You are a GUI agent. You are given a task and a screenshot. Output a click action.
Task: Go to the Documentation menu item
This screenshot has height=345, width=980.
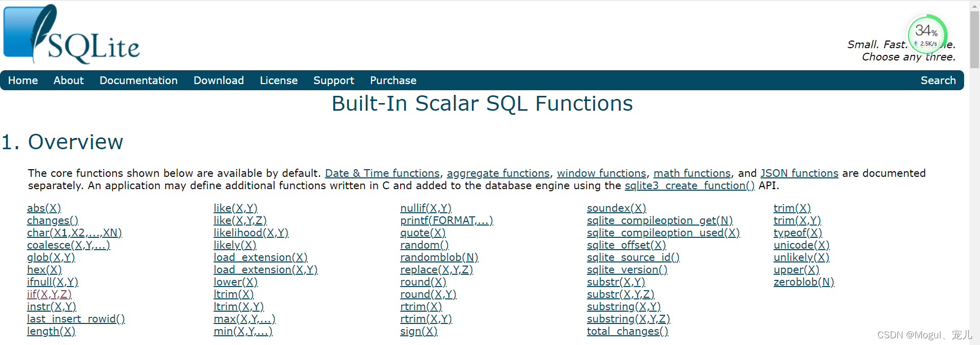coord(139,80)
